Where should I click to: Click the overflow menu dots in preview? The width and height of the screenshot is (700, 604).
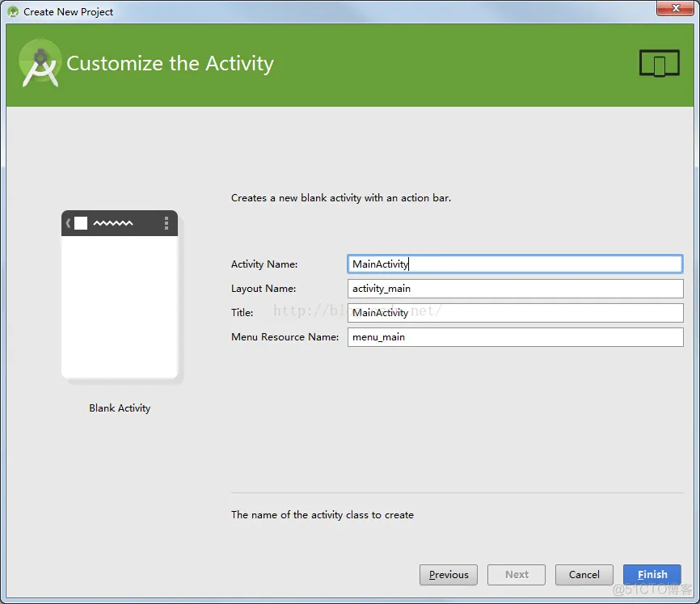point(167,223)
